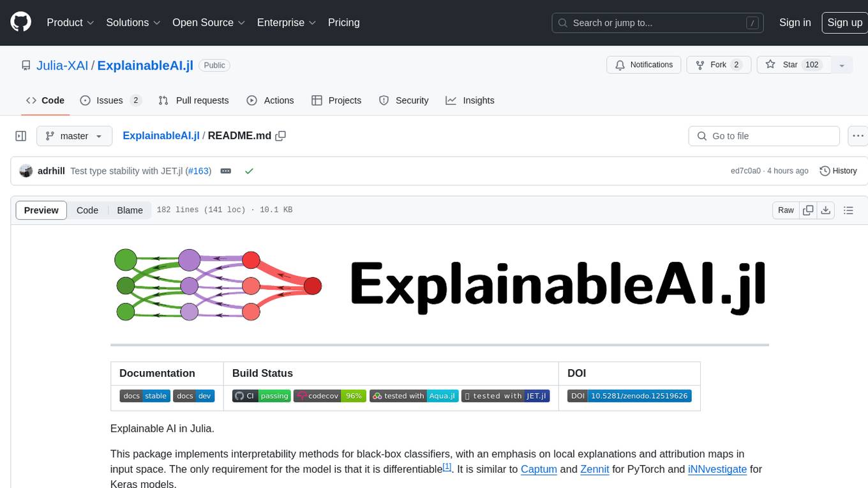Go to ExplainableAI.jl root in breadcrumb
The width and height of the screenshot is (868, 488).
pyautogui.click(x=161, y=136)
